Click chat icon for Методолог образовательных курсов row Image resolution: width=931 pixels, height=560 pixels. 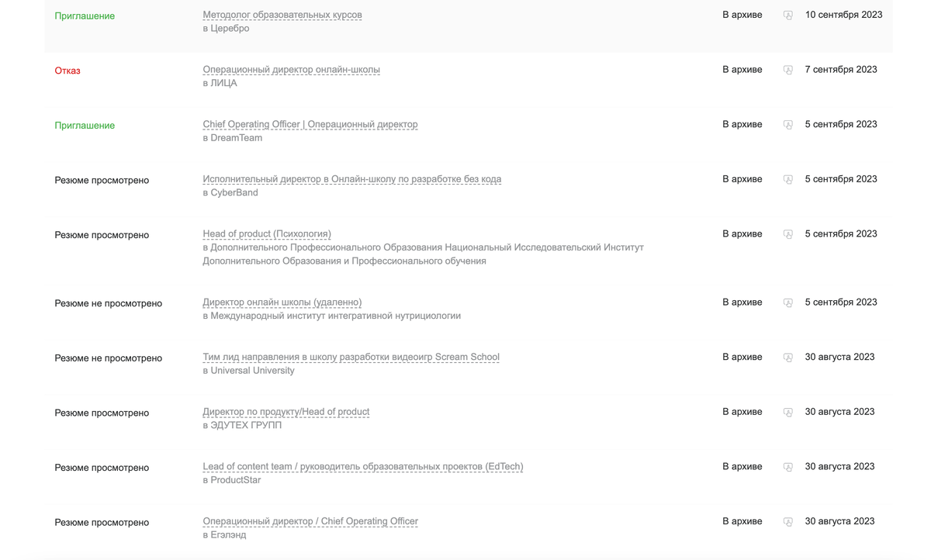(787, 16)
